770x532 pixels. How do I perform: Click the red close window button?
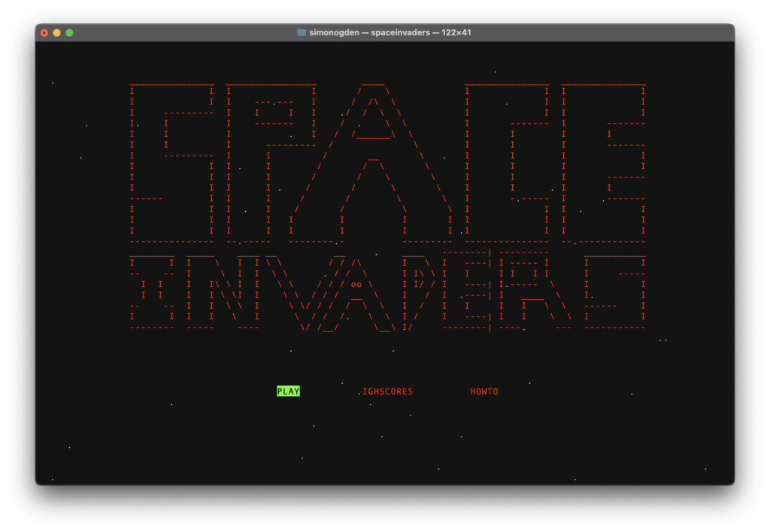pos(44,33)
